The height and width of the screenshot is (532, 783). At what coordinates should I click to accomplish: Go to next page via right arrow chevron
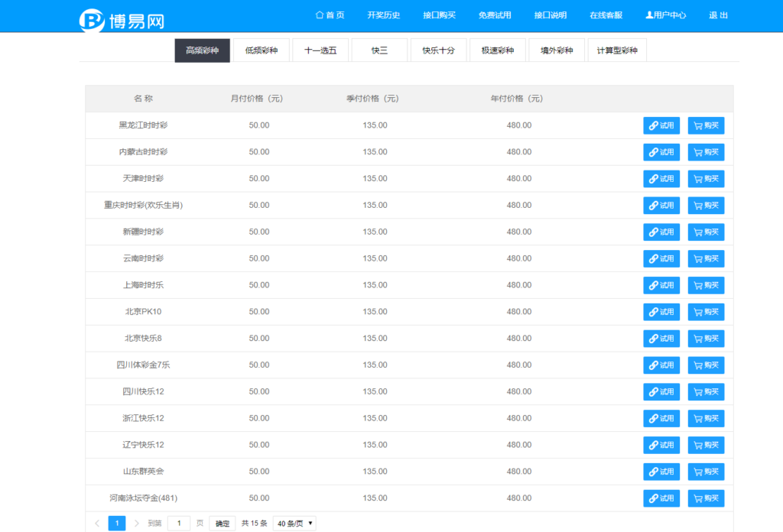(135, 523)
